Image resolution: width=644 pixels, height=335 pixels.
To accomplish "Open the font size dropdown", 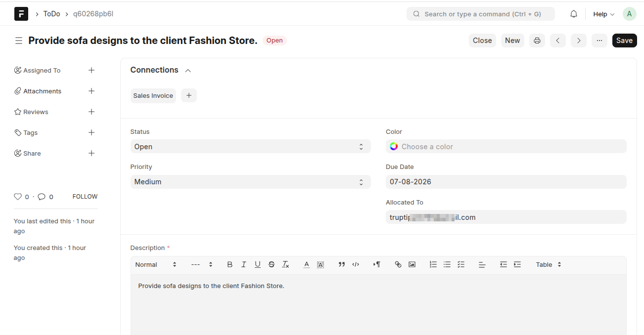I will [202, 265].
